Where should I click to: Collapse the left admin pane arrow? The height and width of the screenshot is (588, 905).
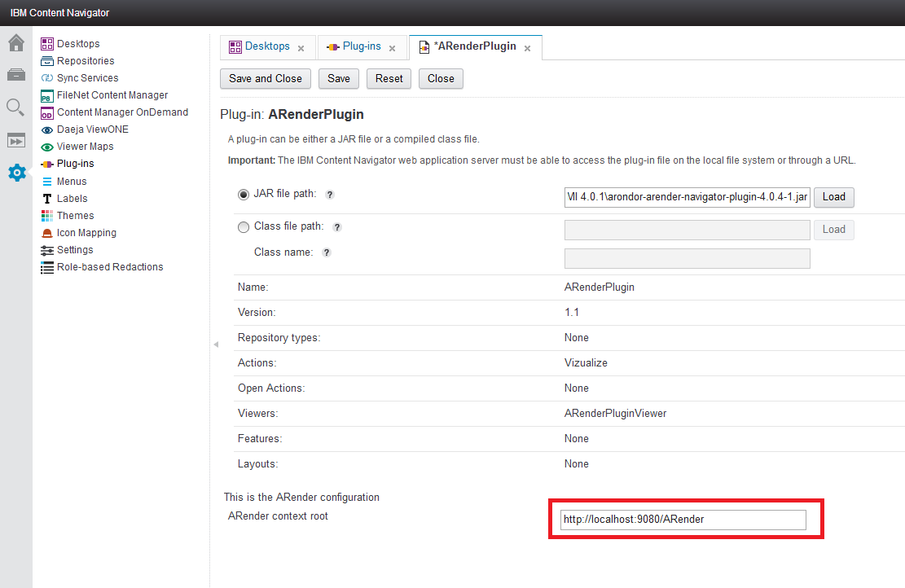point(216,344)
